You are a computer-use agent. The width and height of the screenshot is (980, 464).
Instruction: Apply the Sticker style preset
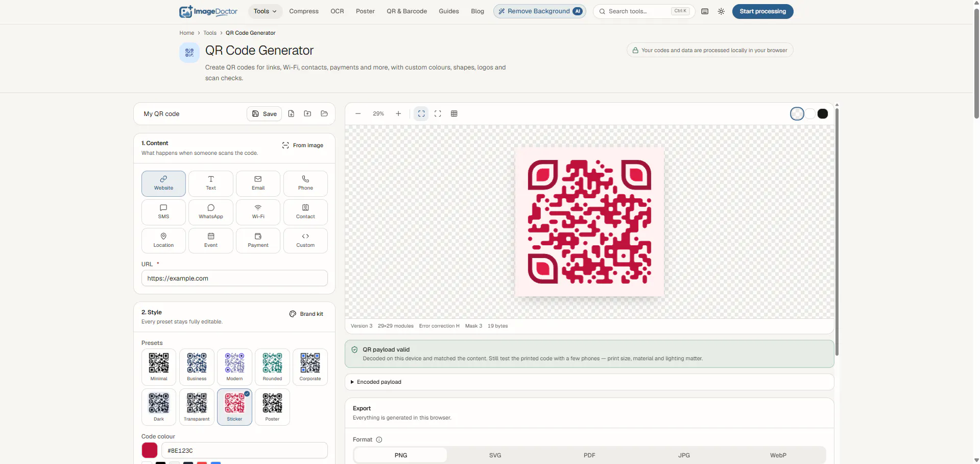pyautogui.click(x=234, y=407)
